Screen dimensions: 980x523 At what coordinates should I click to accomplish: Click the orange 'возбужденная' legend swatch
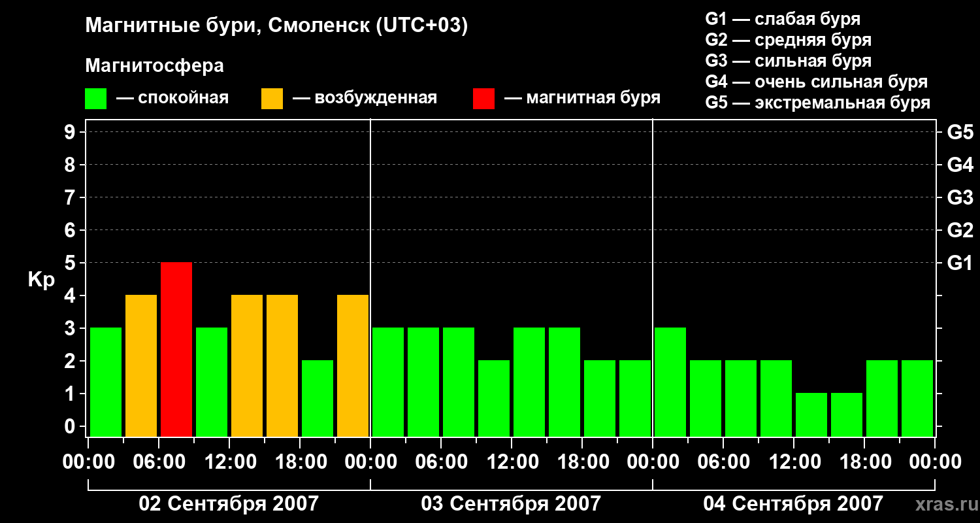(x=272, y=99)
